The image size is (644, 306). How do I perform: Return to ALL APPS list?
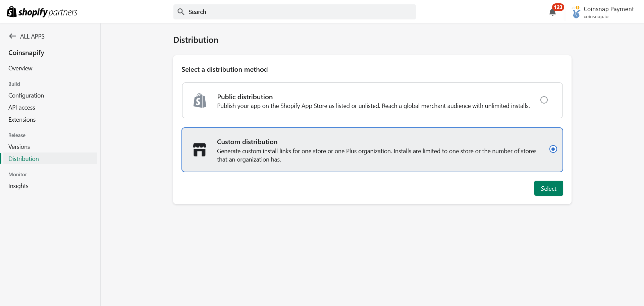32,36
